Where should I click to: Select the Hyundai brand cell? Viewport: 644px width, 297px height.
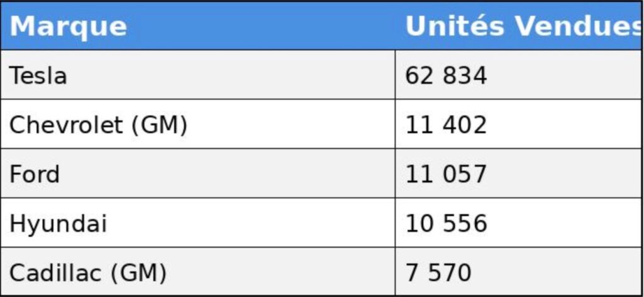tap(58, 224)
